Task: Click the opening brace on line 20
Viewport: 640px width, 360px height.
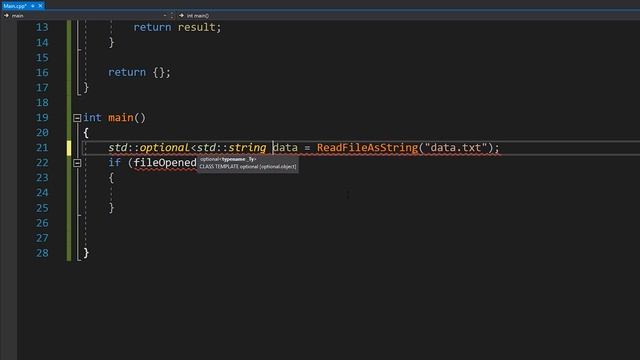Action: 86,133
